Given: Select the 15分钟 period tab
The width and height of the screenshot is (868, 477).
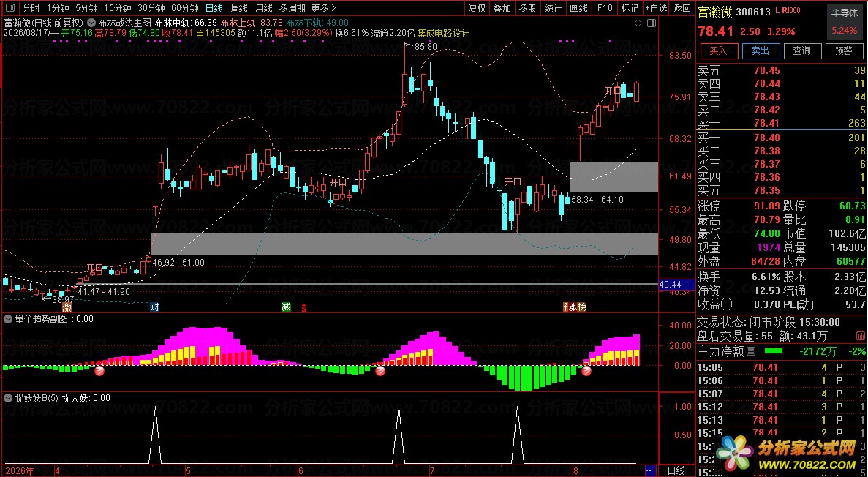Looking at the screenshot, I should pyautogui.click(x=117, y=8).
